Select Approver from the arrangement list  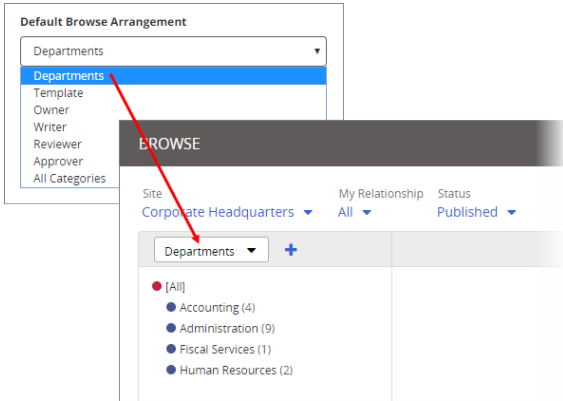point(58,162)
